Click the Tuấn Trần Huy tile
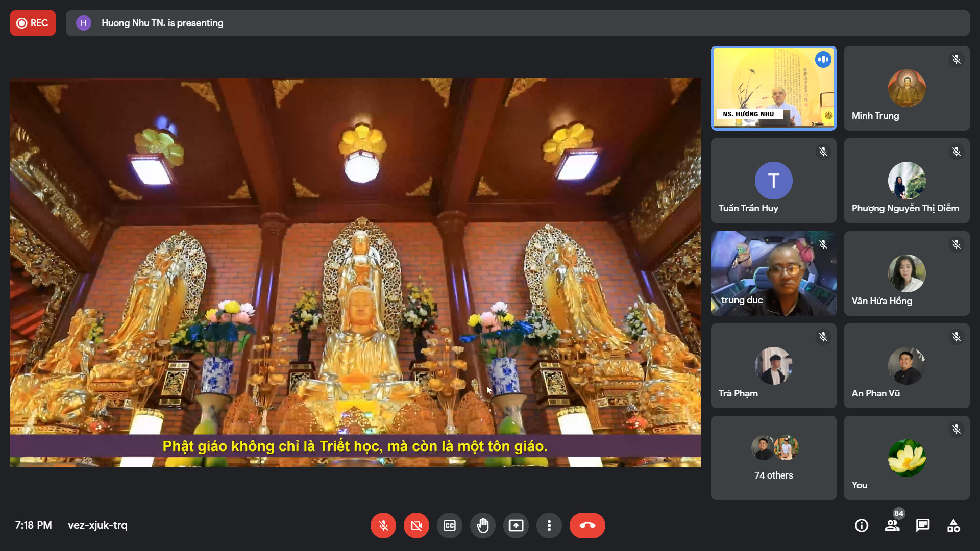 click(773, 181)
